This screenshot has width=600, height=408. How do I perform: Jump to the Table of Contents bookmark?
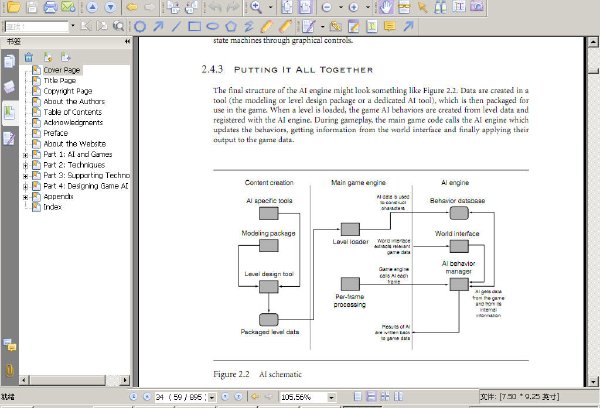click(x=73, y=112)
